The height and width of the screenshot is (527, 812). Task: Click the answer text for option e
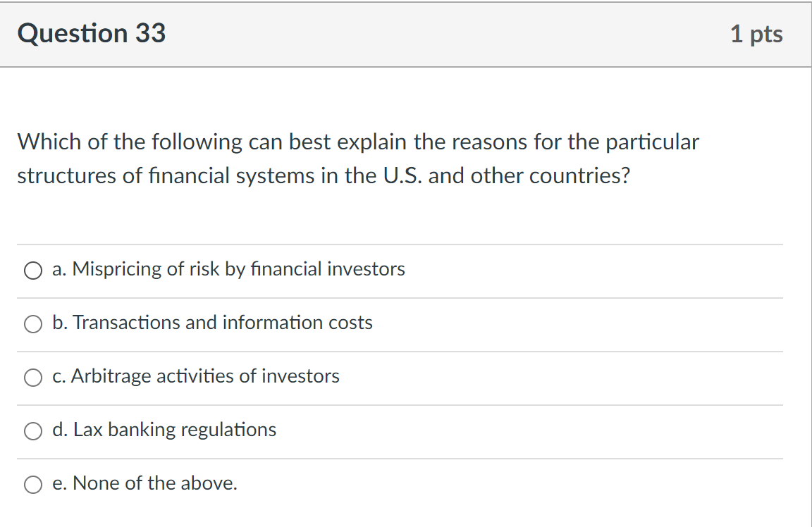click(x=145, y=484)
